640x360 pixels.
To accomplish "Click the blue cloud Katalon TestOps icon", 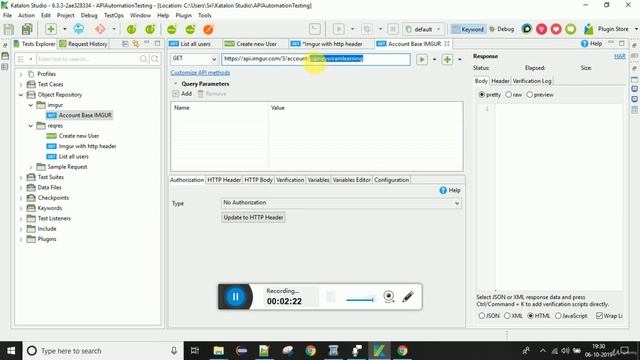I will (79, 29).
